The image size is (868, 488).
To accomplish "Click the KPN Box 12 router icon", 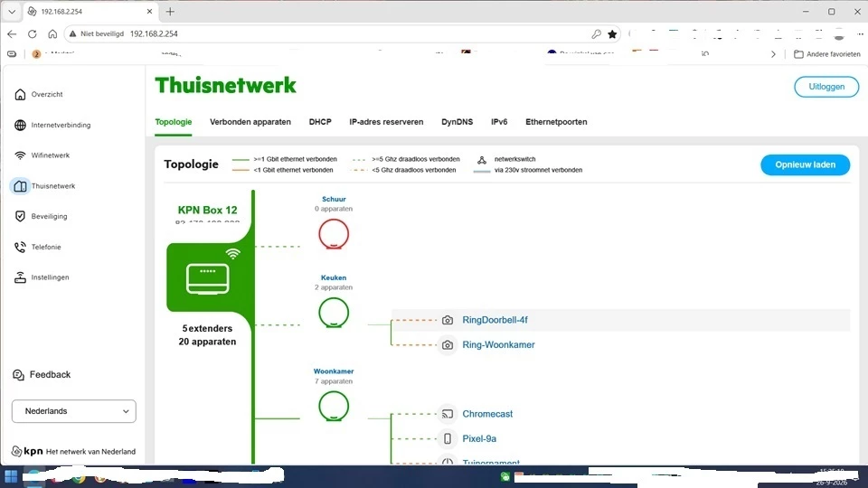I will click(x=208, y=278).
